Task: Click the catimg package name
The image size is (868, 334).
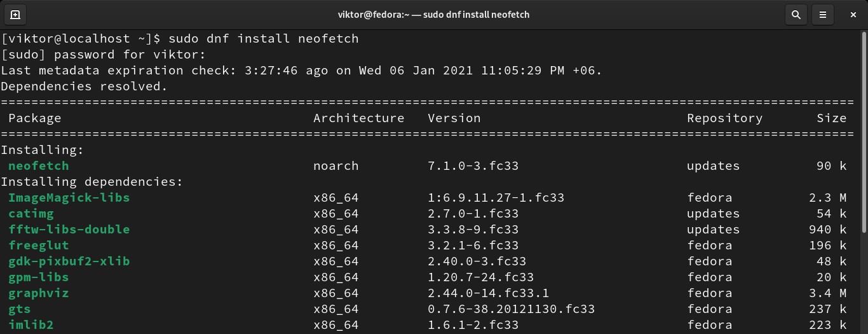Action: 31,214
